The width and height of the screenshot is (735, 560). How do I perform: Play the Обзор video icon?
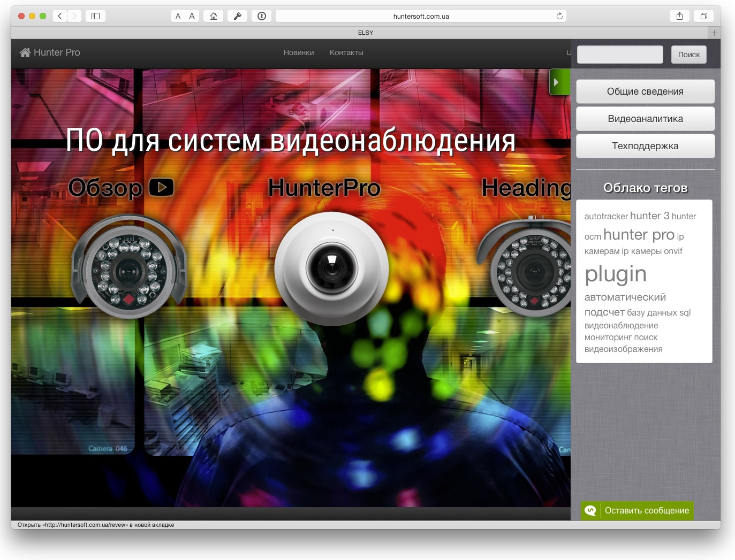(161, 187)
